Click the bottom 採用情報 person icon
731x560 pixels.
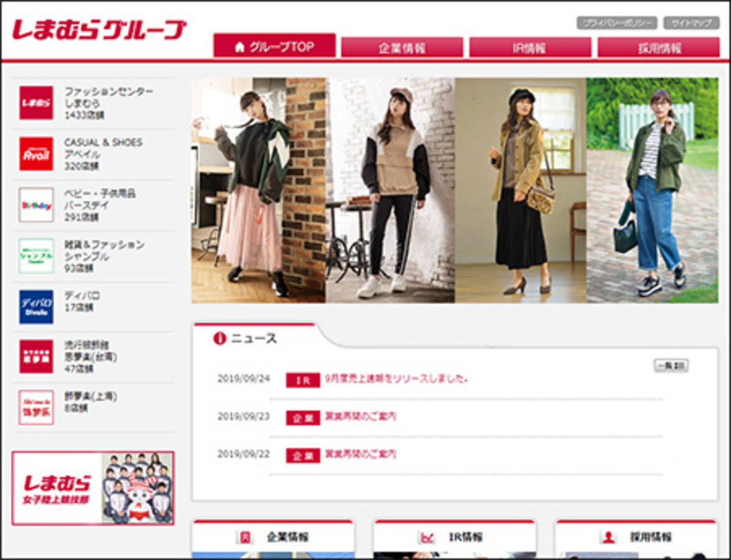pyautogui.click(x=608, y=537)
